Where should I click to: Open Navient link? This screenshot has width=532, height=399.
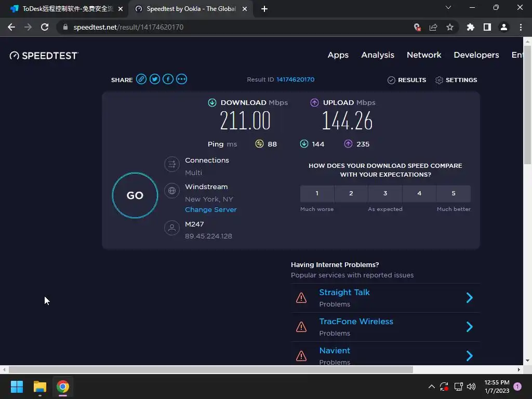335,351
